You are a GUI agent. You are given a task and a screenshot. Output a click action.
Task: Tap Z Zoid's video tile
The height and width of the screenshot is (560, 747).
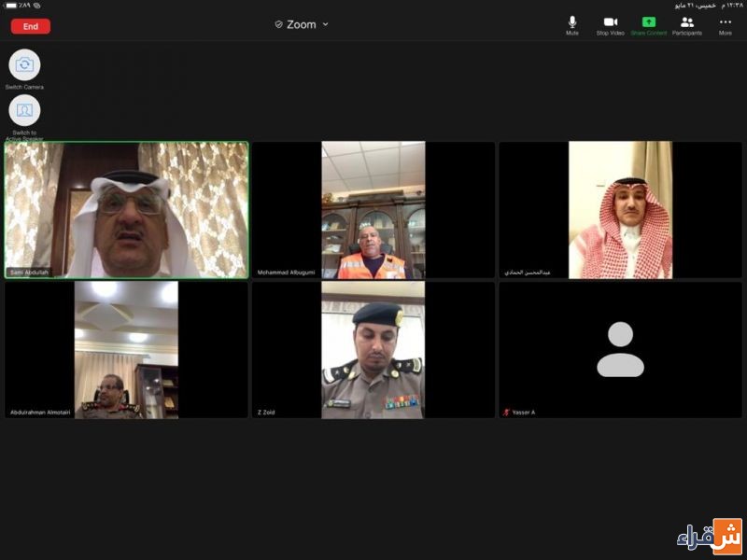[373, 350]
